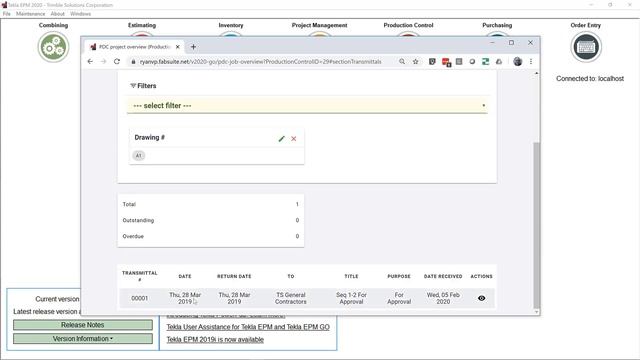The height and width of the screenshot is (360, 640).
Task: Click the gray list extension icon
Action: [459, 62]
